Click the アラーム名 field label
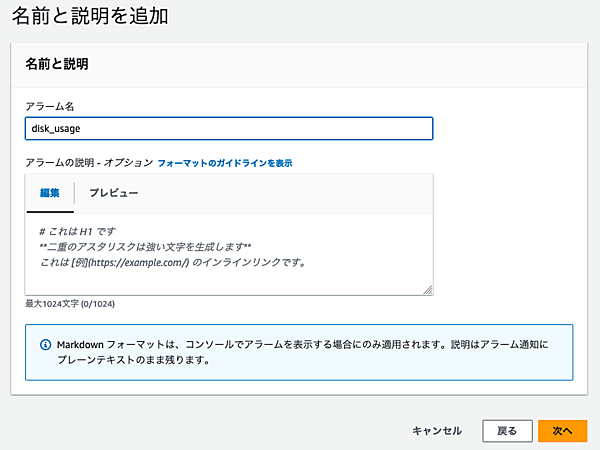Image resolution: width=600 pixels, height=450 pixels. coord(50,106)
